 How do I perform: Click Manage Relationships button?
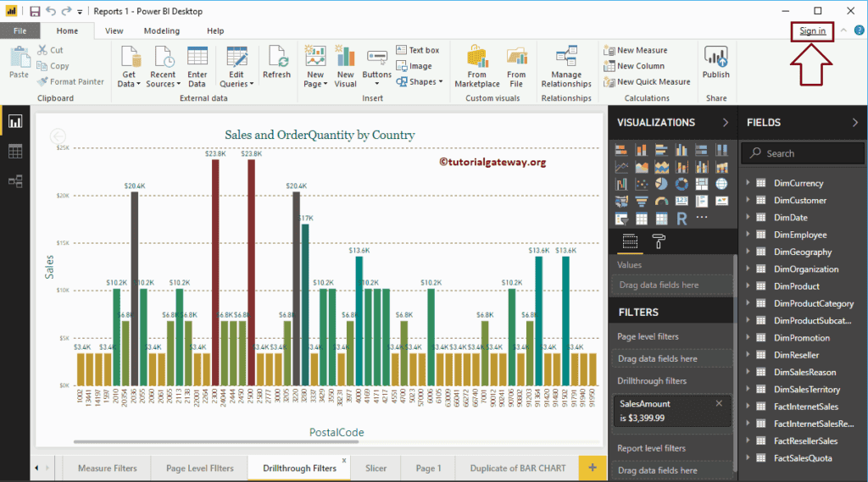click(x=566, y=66)
